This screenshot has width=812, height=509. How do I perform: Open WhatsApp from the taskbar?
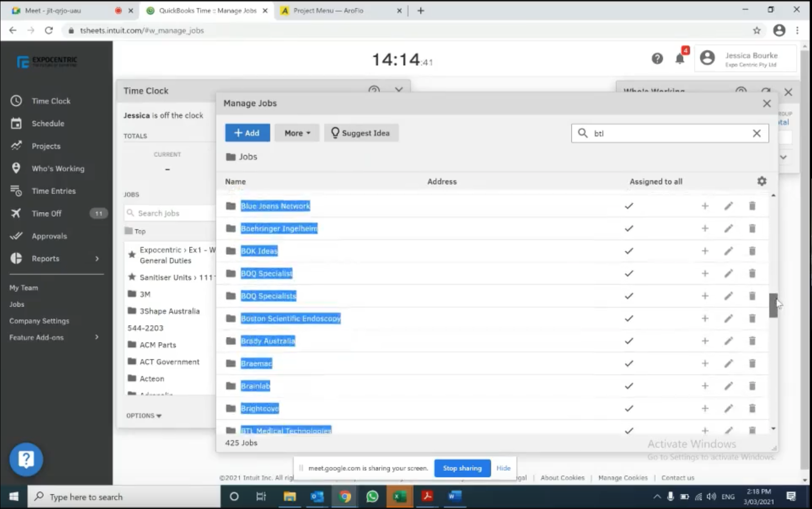coord(372,496)
